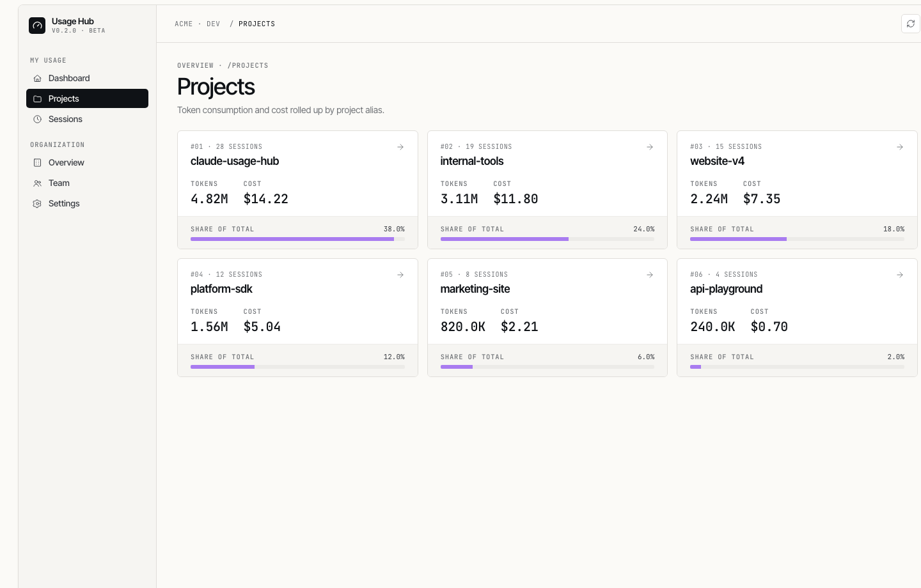Viewport: 921px width, 588px height.
Task: Click the 24.0% share percentage value
Action: tap(644, 229)
